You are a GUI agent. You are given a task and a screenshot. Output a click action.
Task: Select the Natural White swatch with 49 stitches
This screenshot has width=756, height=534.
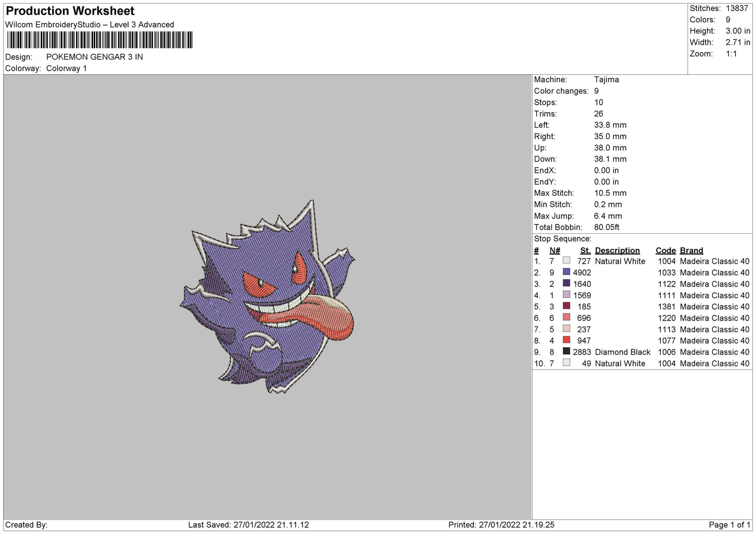[566, 363]
